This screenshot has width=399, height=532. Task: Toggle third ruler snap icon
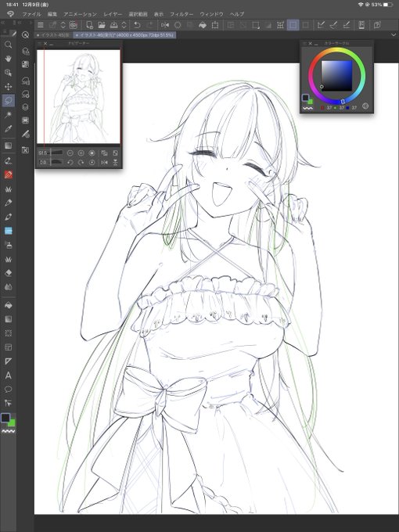click(x=347, y=25)
